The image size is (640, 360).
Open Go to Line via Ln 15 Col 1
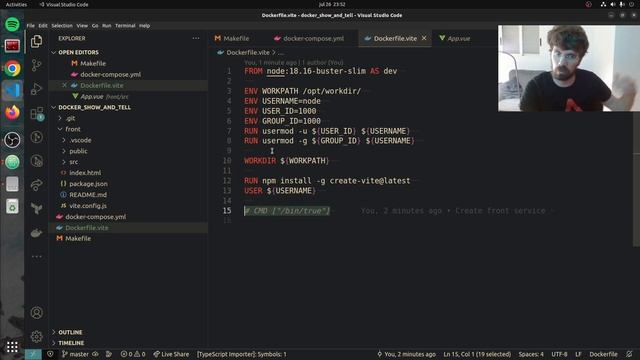pyautogui.click(x=477, y=354)
